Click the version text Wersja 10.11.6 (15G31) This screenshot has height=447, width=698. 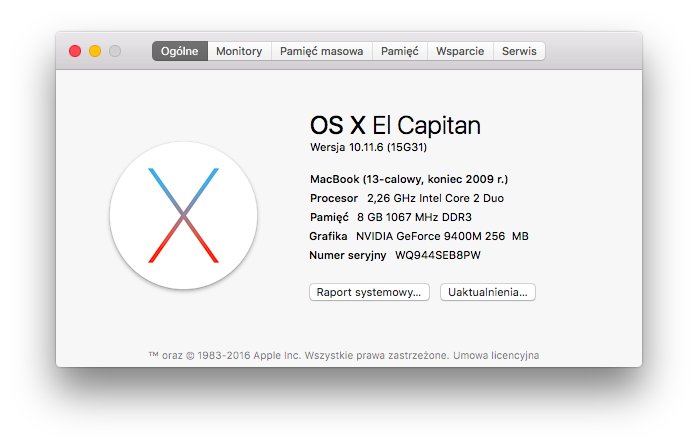point(369,147)
